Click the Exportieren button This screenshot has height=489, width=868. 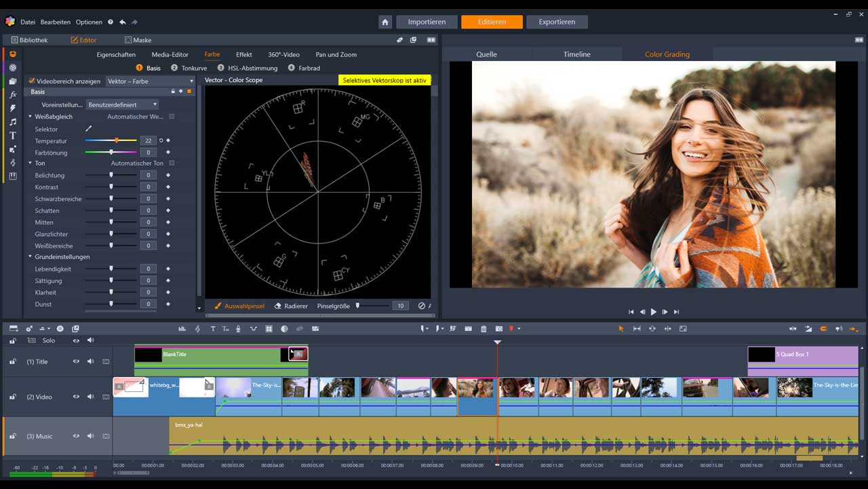557,22
